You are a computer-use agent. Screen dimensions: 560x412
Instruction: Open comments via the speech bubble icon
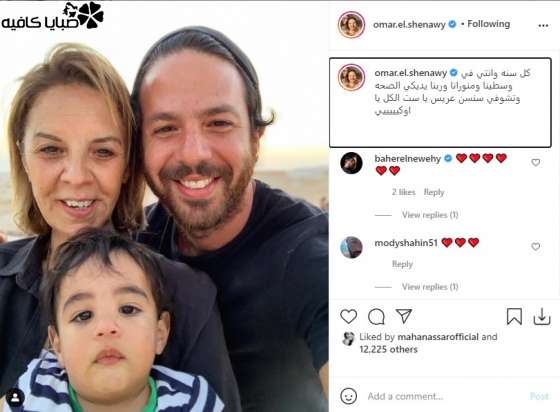tap(376, 316)
